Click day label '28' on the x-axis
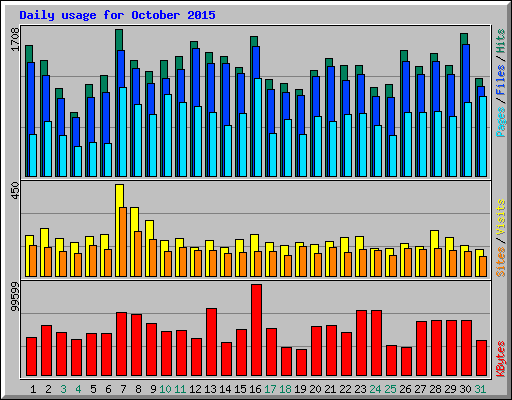 coord(435,389)
